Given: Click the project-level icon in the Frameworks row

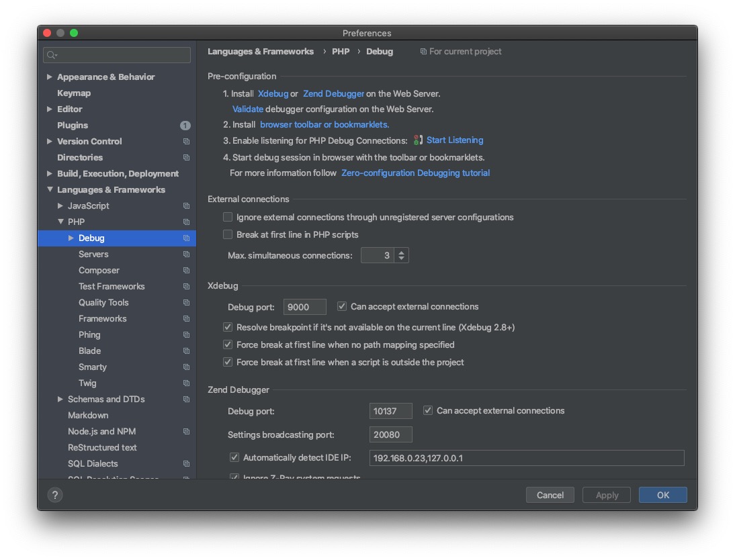Looking at the screenshot, I should (186, 319).
